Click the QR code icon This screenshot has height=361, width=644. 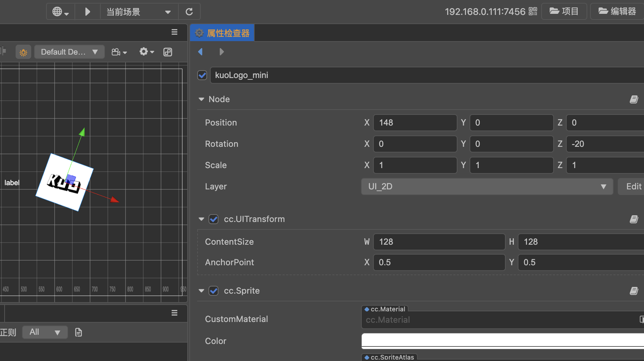pyautogui.click(x=533, y=12)
